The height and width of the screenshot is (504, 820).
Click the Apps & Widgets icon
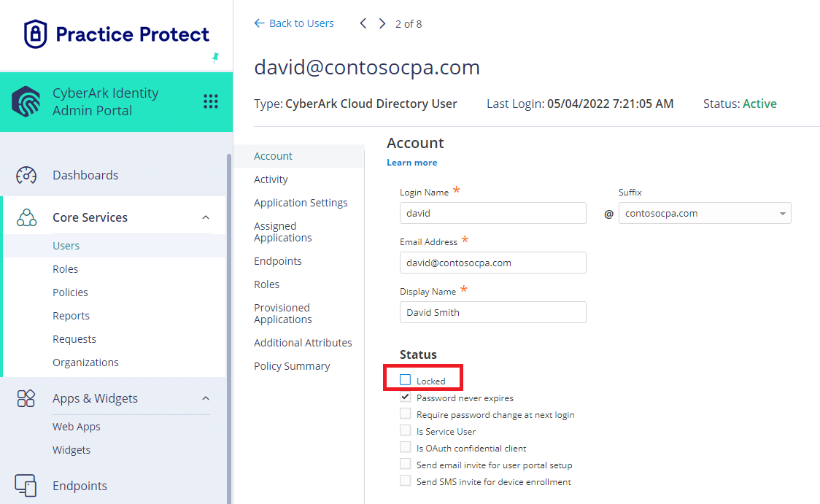coord(26,398)
